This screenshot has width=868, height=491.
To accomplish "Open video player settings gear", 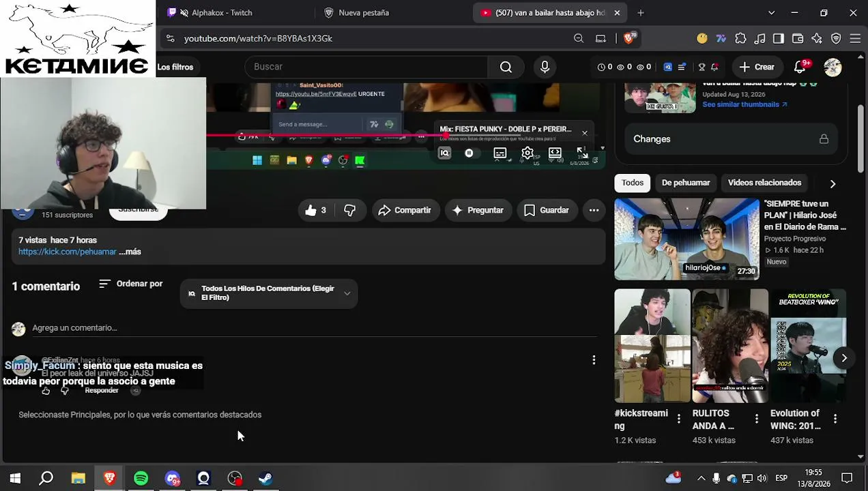I will [527, 153].
